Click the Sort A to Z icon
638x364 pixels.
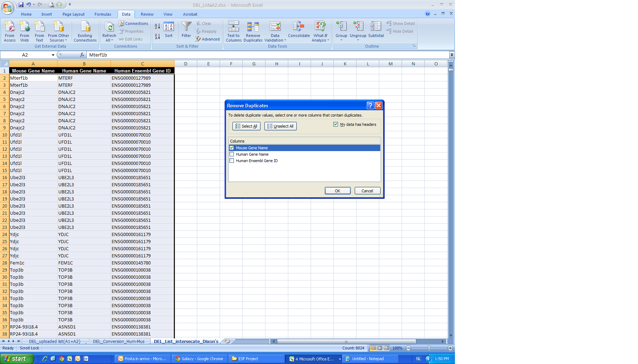click(157, 26)
